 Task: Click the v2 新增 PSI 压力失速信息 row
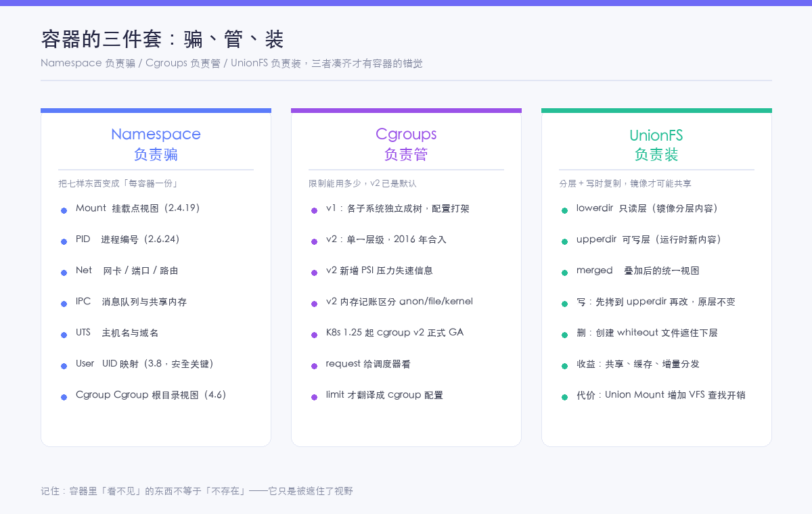click(x=371, y=271)
